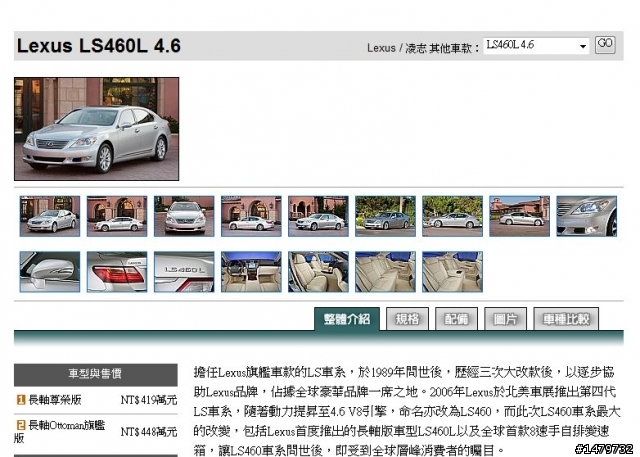
Task: Click the orange number 1 icon
Action: tap(21, 400)
